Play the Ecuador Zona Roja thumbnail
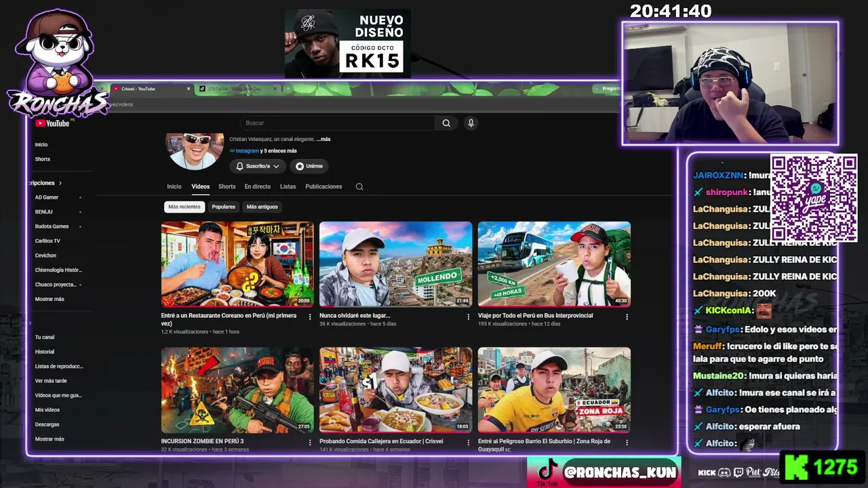The width and height of the screenshot is (868, 488). pos(554,390)
